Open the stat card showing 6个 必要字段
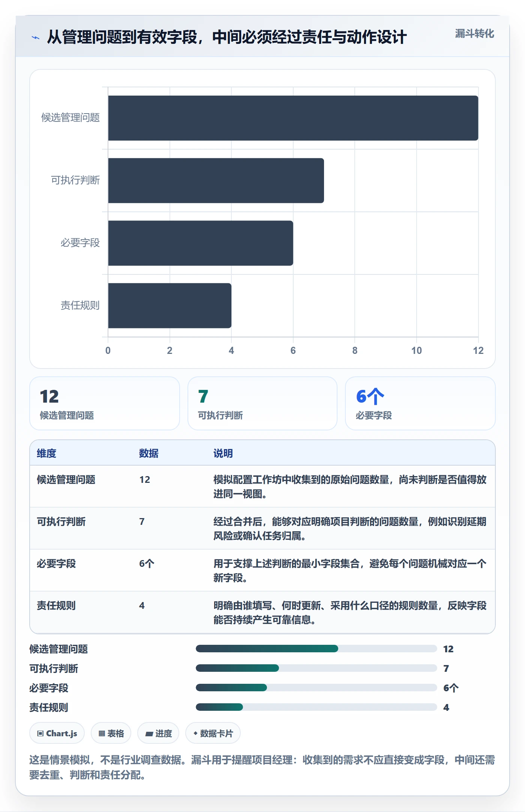Screen dimensions: 525x812 point(420,403)
